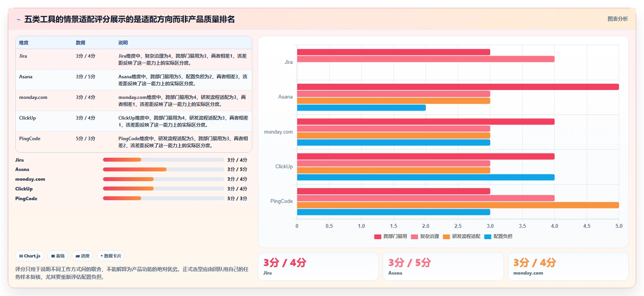The image size is (644, 296).
Task: Click the table value 5分 / 3分
Action: [85, 139]
